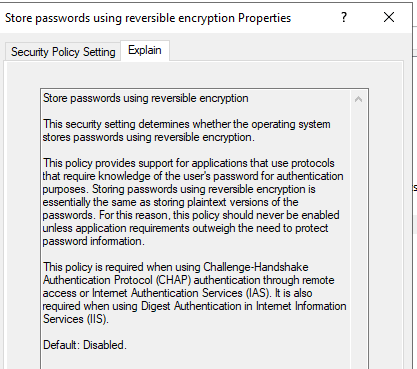The width and height of the screenshot is (417, 369).
Task: Click the '(IAS)' abbreviation in the explanation
Action: 259,293
